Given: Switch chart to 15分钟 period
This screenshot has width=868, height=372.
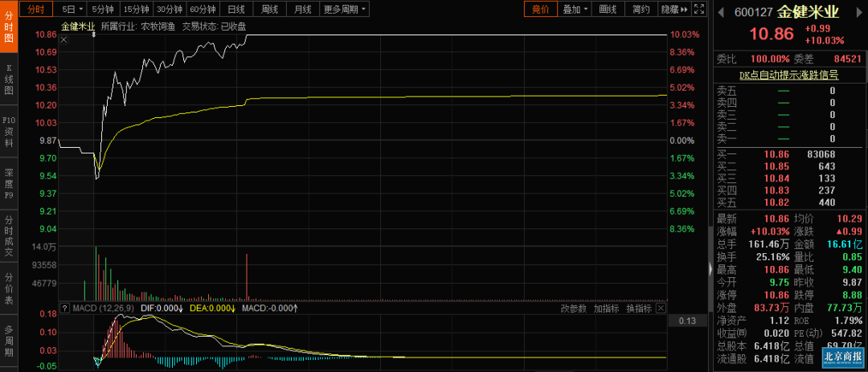Looking at the screenshot, I should [x=136, y=9].
